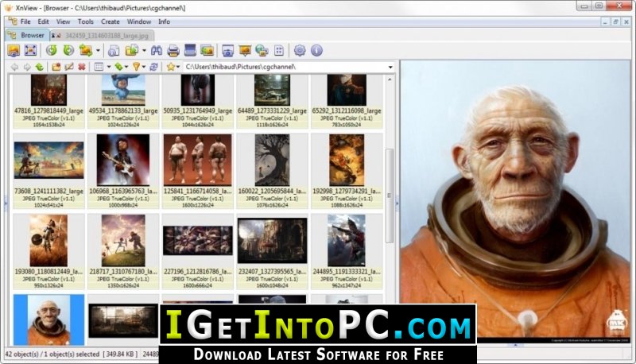Select the tree thumbnail 160022_1205695844

click(x=272, y=160)
